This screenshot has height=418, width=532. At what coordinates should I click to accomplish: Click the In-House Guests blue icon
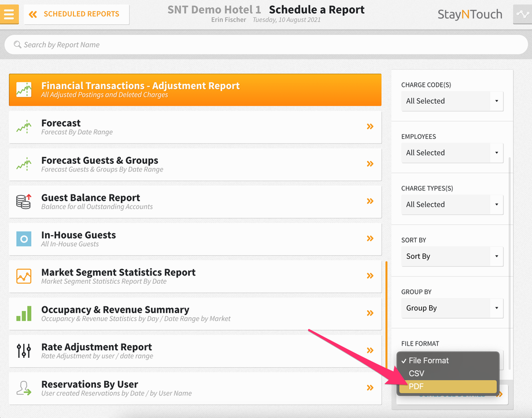click(x=24, y=239)
